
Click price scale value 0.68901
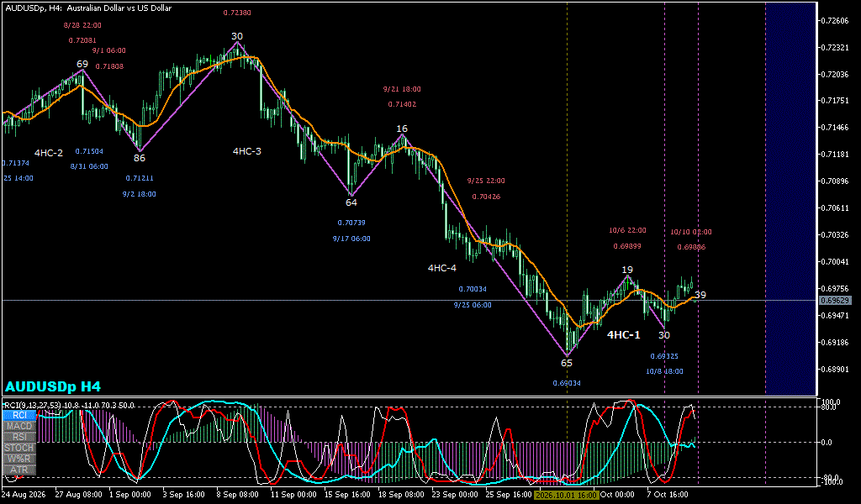[835, 369]
